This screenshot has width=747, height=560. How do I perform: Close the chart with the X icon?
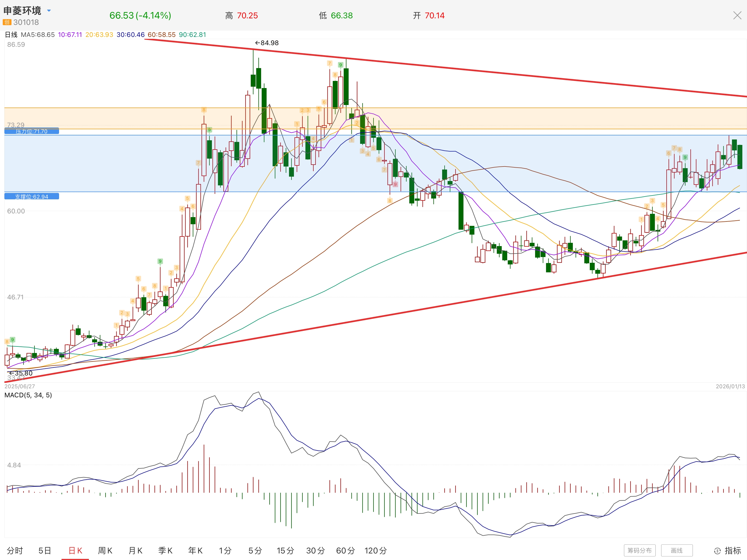pos(737,16)
